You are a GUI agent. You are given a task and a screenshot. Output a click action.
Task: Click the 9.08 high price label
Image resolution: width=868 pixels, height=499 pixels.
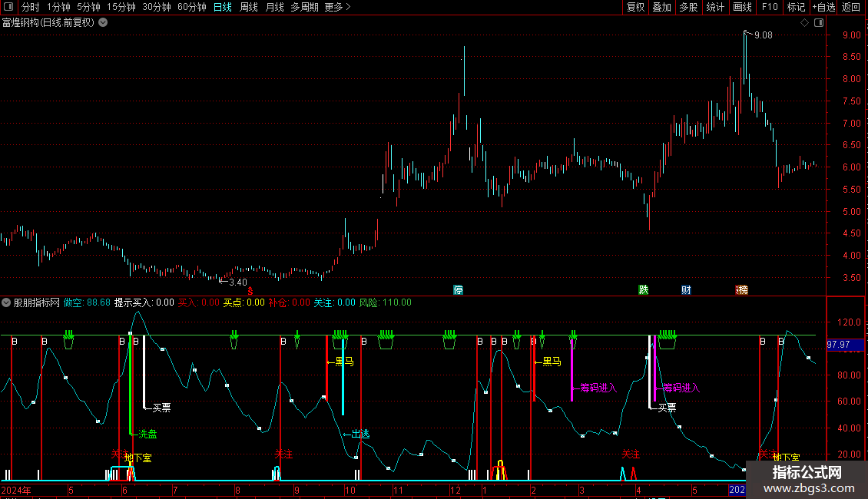tap(764, 35)
